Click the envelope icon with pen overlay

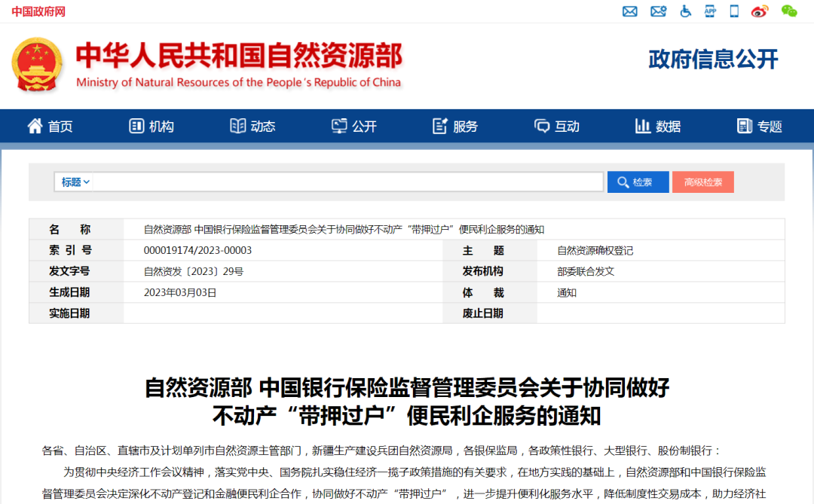(658, 11)
